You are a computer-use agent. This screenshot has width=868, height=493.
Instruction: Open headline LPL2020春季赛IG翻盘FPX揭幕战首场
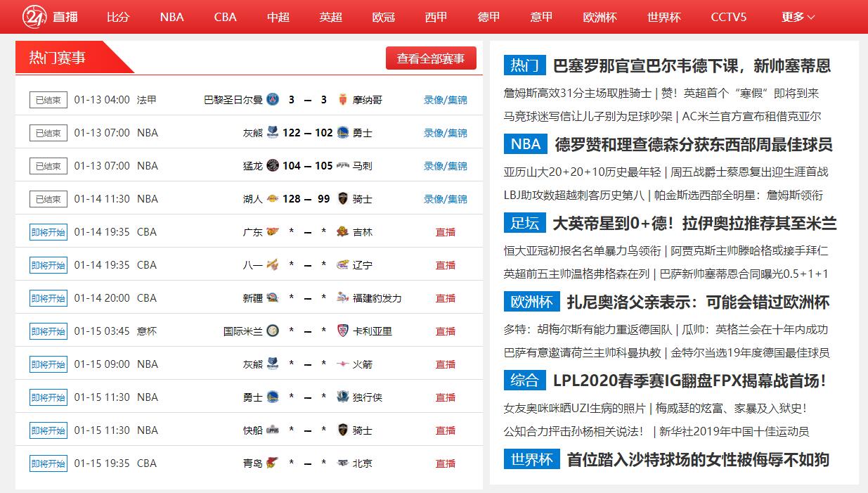(689, 380)
